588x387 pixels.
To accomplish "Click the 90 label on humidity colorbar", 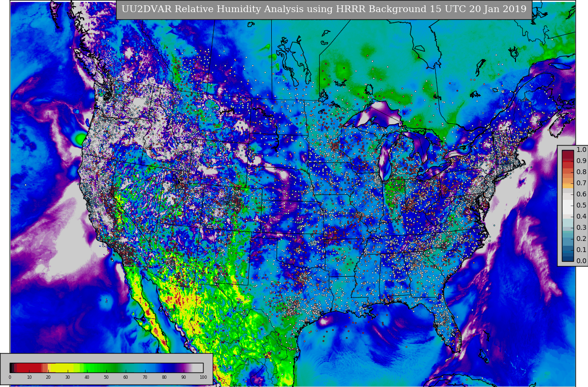I will pyautogui.click(x=184, y=377).
